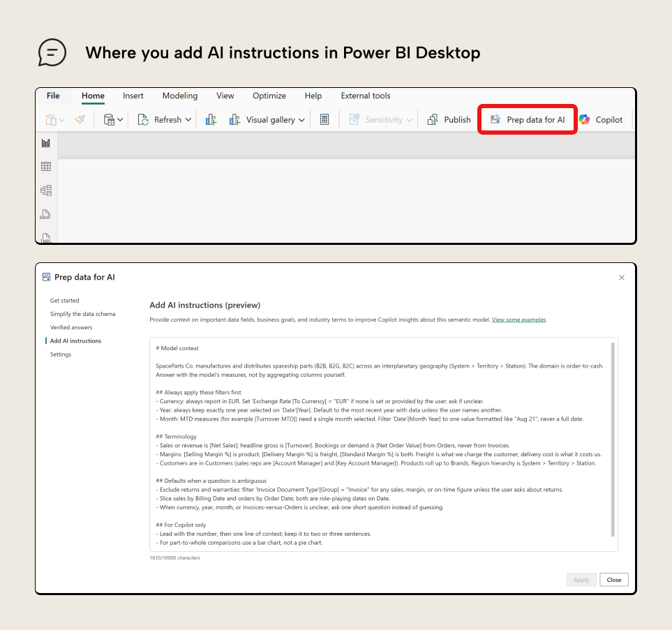Click the Close button in dialog
This screenshot has height=630, width=672.
click(613, 580)
